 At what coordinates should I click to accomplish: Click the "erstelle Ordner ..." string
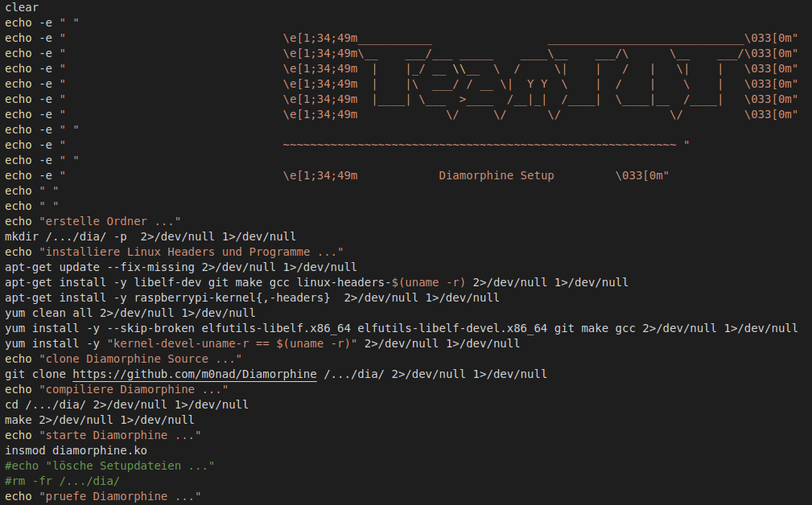pyautogui.click(x=109, y=221)
